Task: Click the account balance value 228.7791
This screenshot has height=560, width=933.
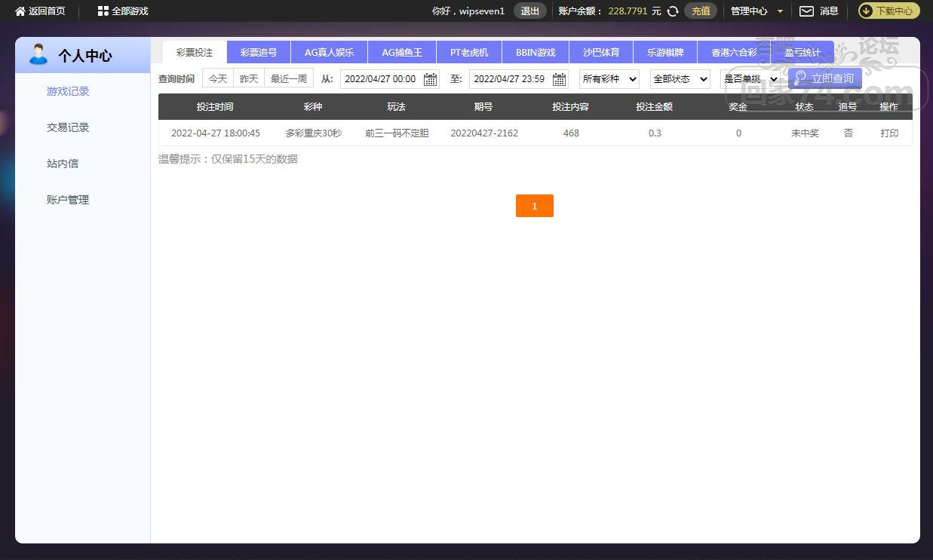Action: click(628, 11)
